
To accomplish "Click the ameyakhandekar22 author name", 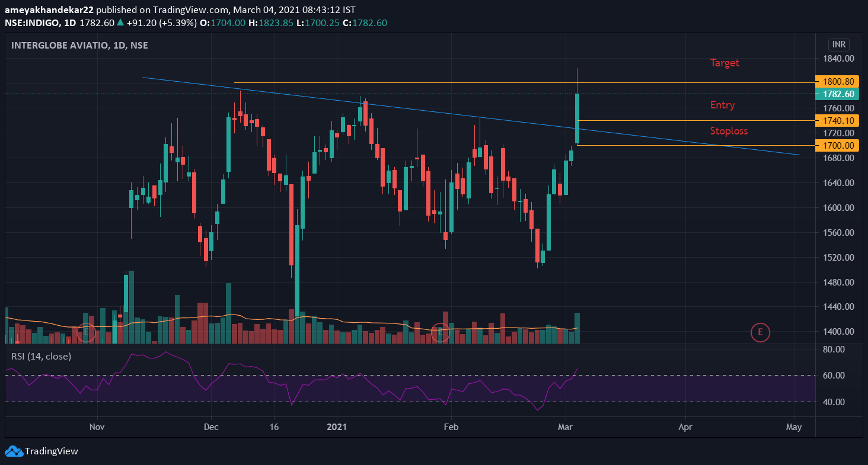I will point(49,10).
